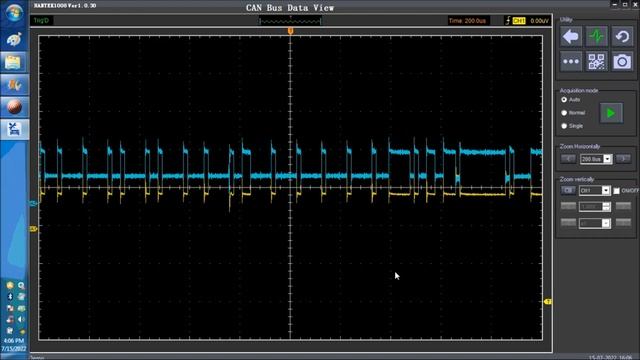640x360 pixels.
Task: Open the file explorer taskbar icon
Action: [x=14, y=62]
